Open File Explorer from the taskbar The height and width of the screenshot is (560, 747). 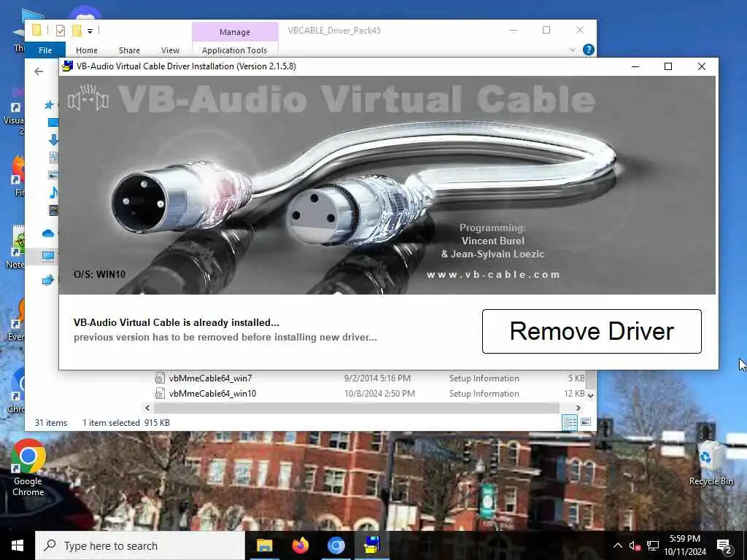tap(264, 545)
